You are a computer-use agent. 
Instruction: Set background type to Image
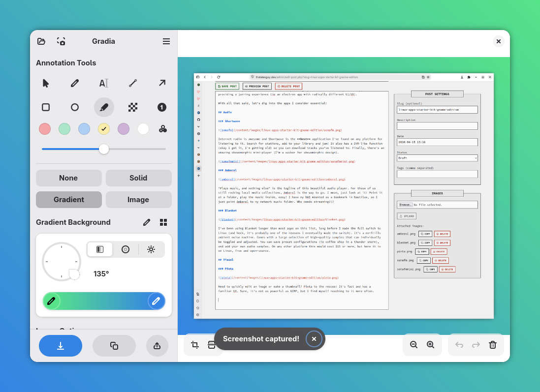point(138,200)
